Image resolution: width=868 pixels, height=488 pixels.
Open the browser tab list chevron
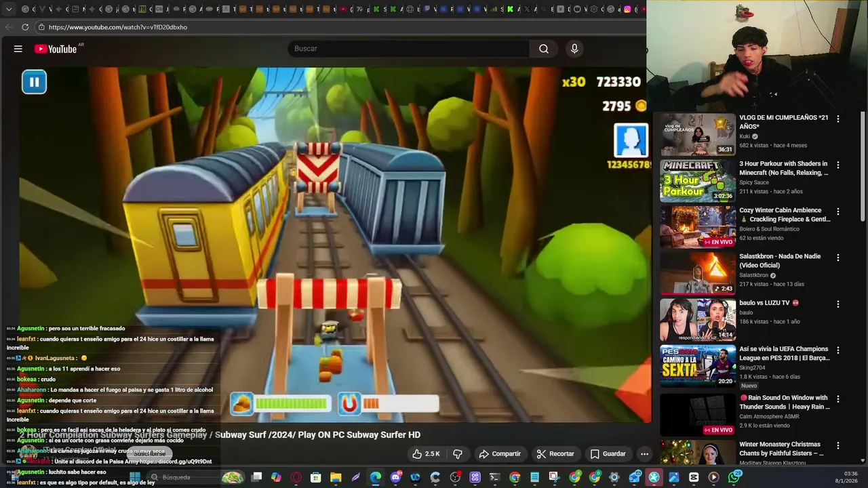[x=9, y=9]
